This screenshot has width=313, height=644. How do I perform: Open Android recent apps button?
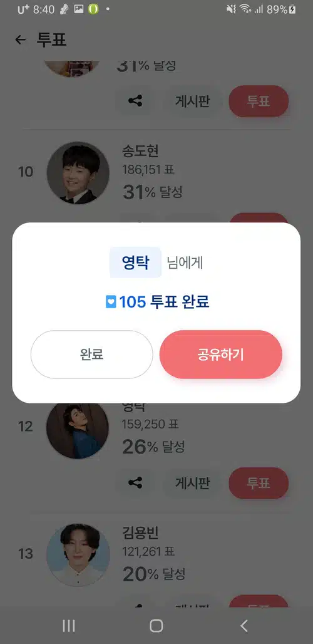(x=68, y=626)
